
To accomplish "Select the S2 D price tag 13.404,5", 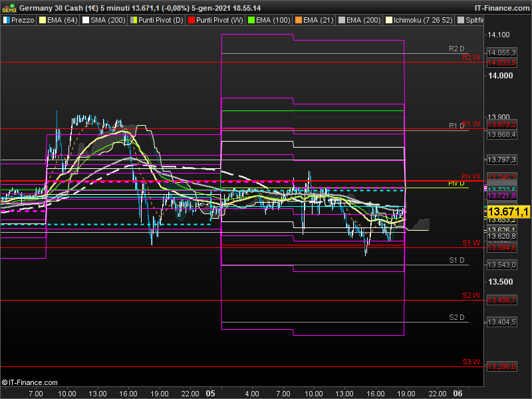I will coord(502,322).
